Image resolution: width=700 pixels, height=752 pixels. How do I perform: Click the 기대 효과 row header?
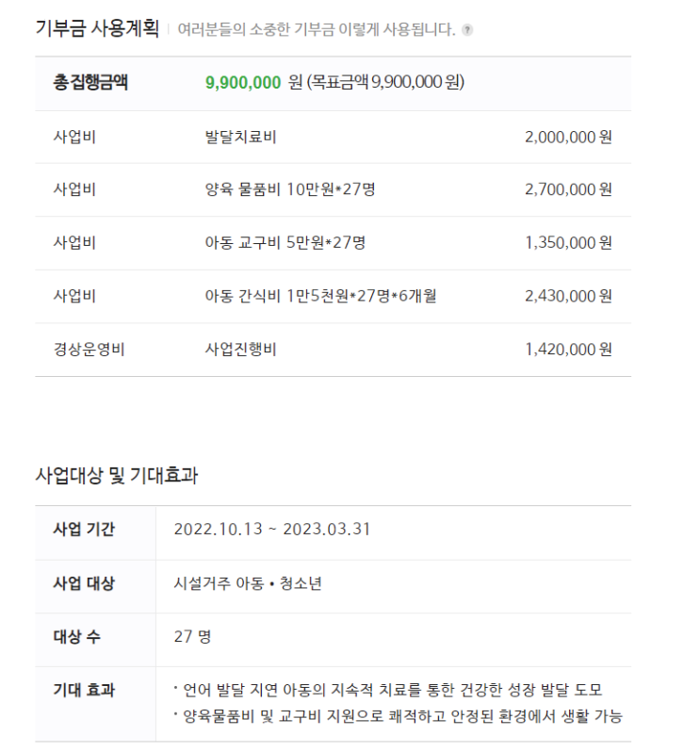tap(84, 690)
